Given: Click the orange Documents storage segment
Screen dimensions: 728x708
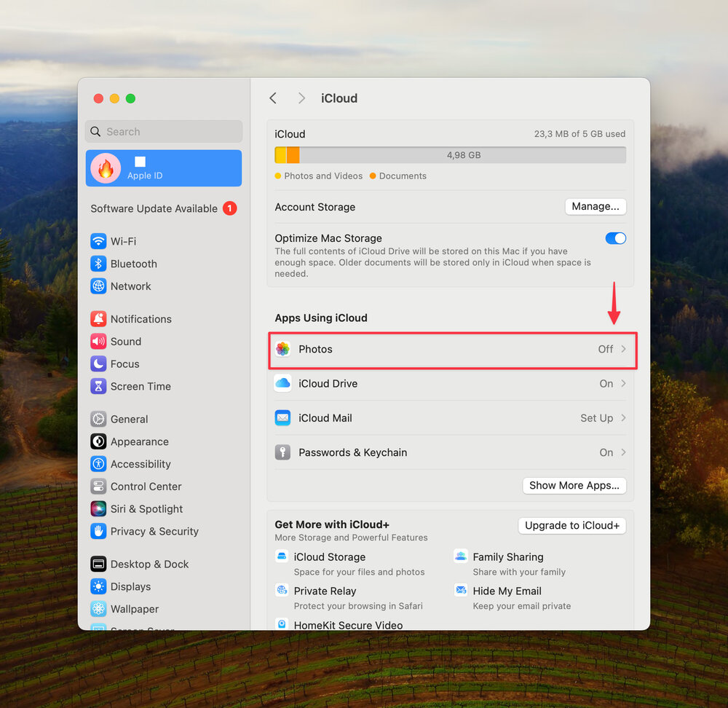Looking at the screenshot, I should tap(293, 155).
